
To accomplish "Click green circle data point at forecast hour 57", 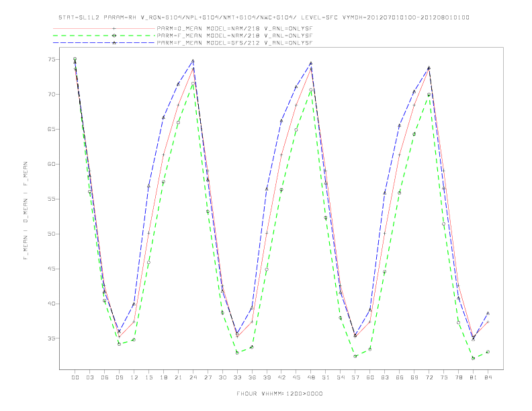I will coord(355,357).
